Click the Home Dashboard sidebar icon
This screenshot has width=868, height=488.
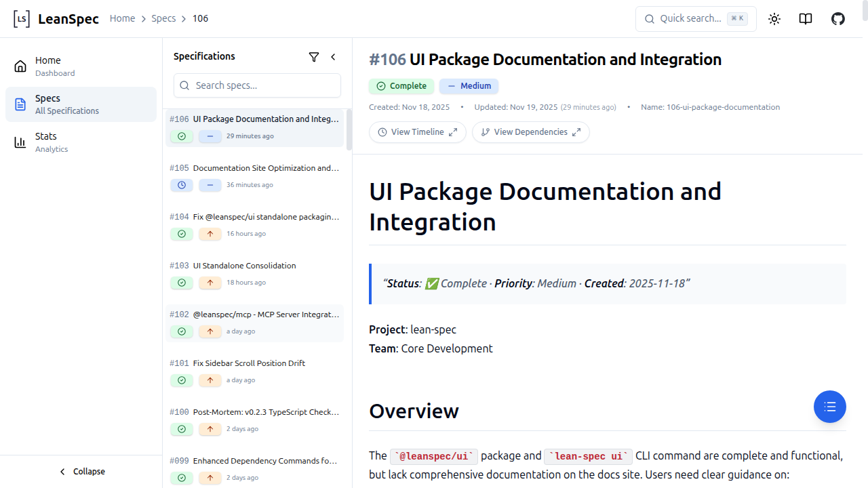click(20, 66)
